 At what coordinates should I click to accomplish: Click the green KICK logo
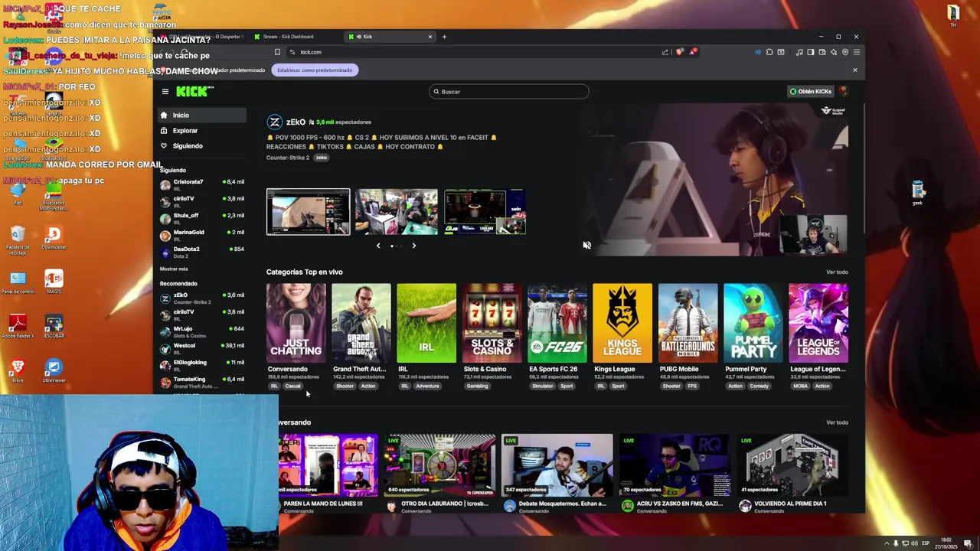(194, 91)
